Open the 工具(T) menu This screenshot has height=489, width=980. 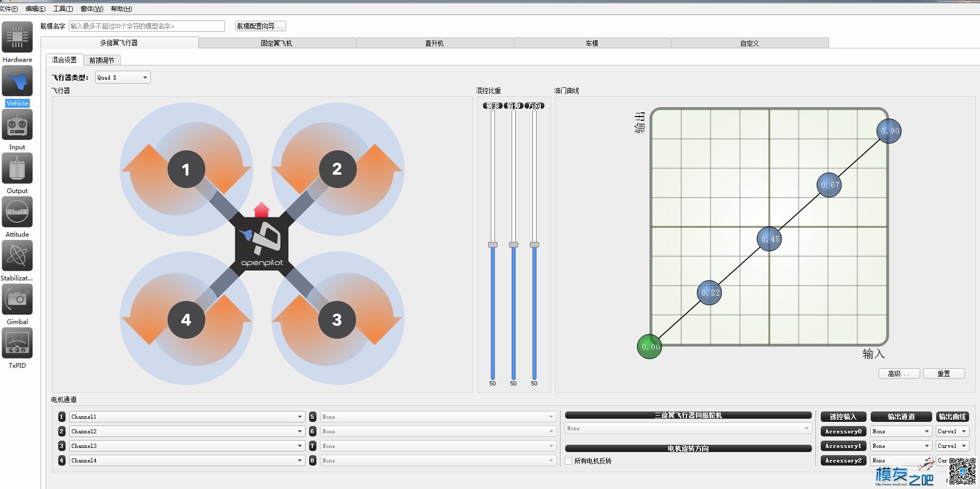(x=63, y=9)
